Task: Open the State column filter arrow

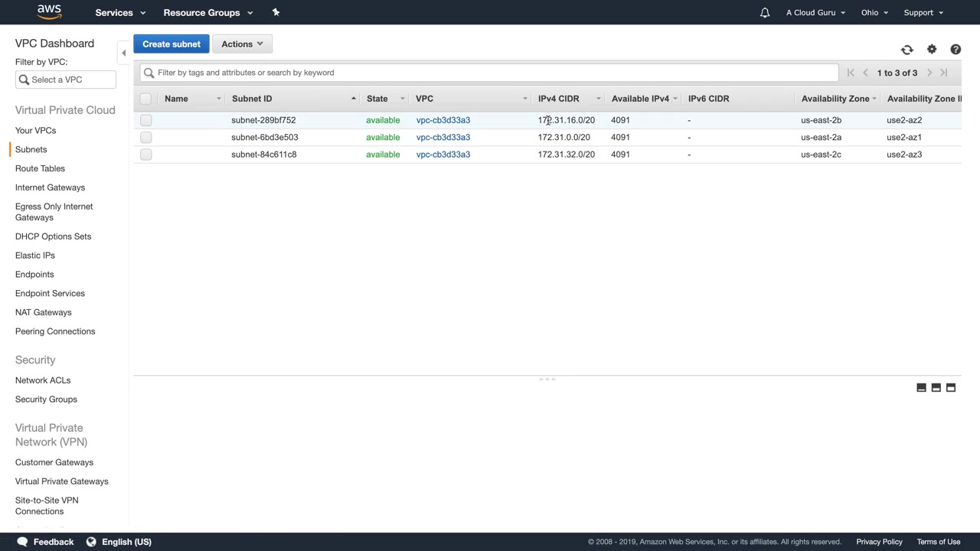Action: click(x=402, y=99)
